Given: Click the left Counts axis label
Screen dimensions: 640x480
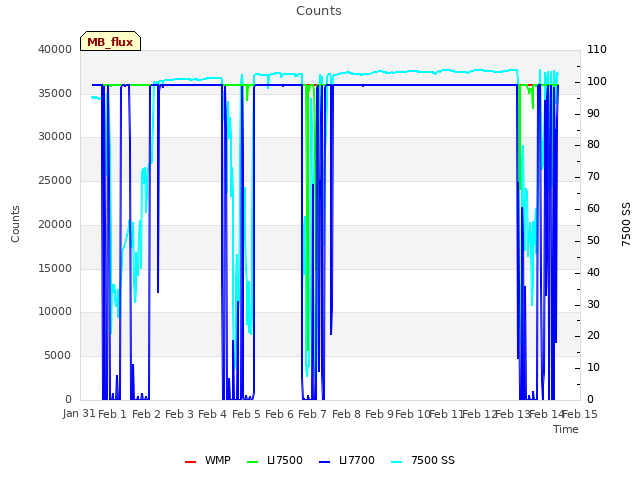Looking at the screenshot, I should pyautogui.click(x=15, y=224).
